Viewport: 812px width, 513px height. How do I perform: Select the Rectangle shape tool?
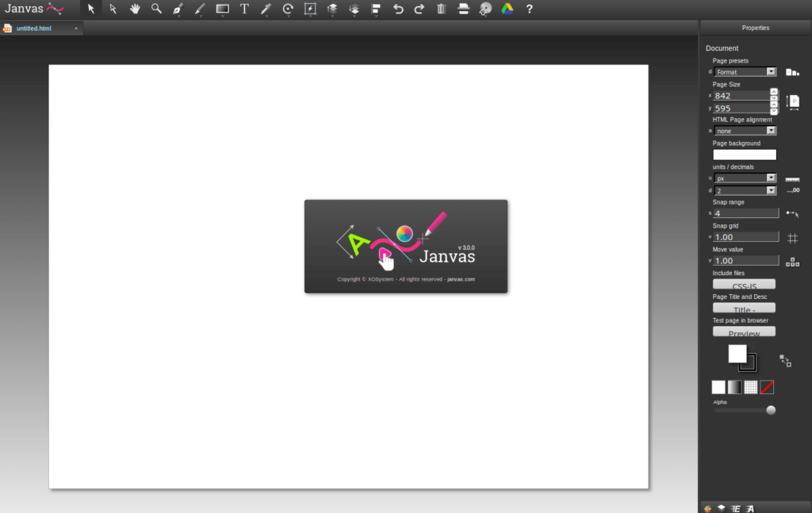[222, 9]
